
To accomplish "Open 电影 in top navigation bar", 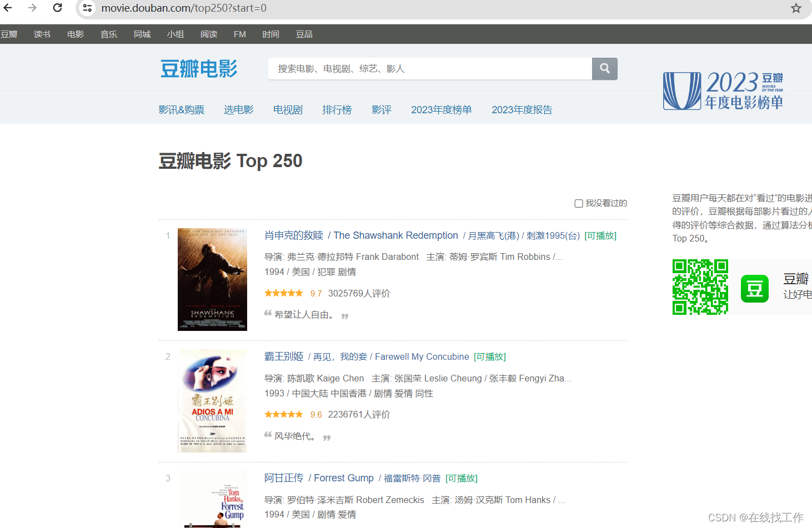I will pos(76,34).
